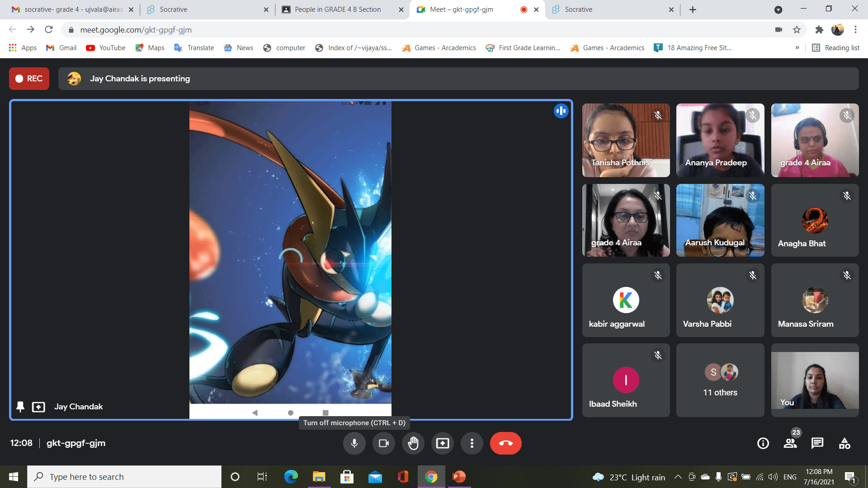Viewport: 868px width, 488px height.
Task: Raise hand in the meeting
Action: point(413,443)
